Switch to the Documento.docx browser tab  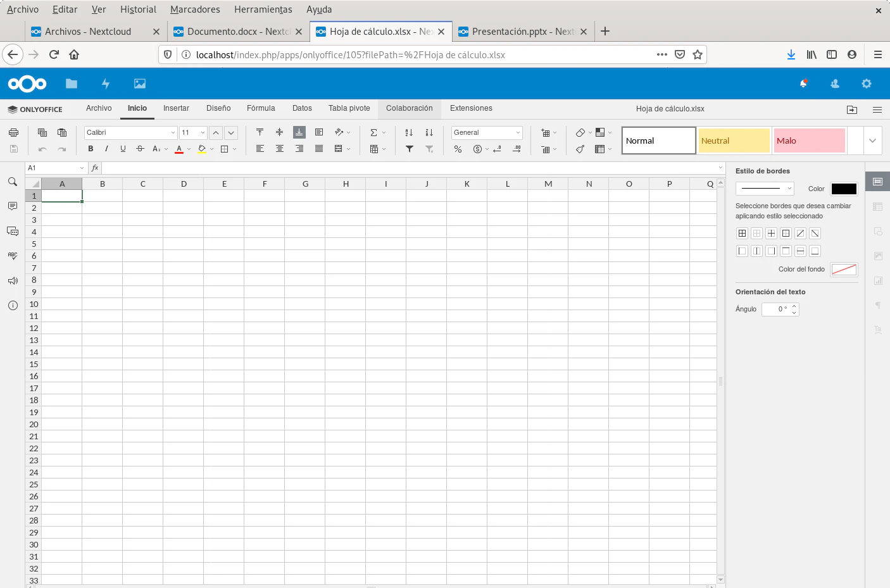238,31
